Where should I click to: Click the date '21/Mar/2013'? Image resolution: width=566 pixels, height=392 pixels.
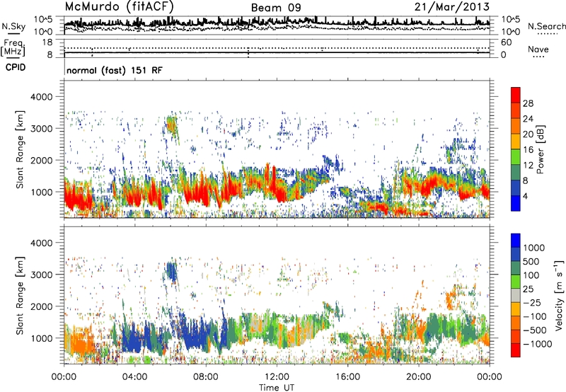(452, 7)
